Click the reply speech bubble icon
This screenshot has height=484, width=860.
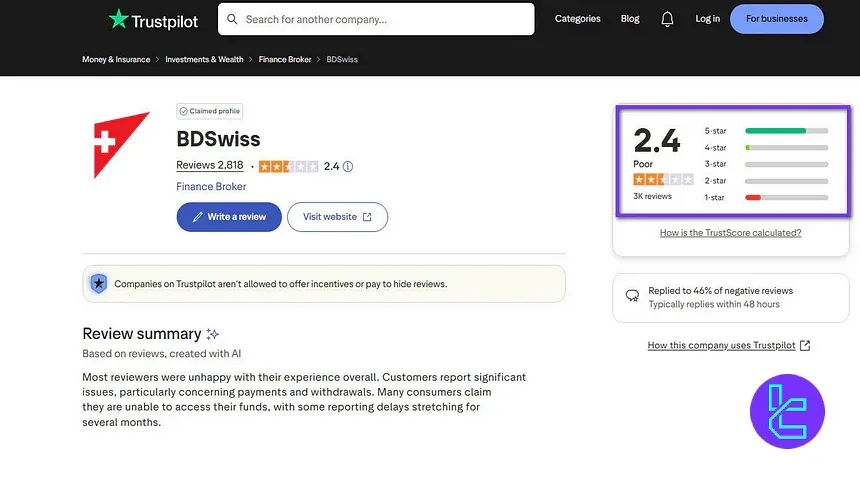click(x=632, y=296)
